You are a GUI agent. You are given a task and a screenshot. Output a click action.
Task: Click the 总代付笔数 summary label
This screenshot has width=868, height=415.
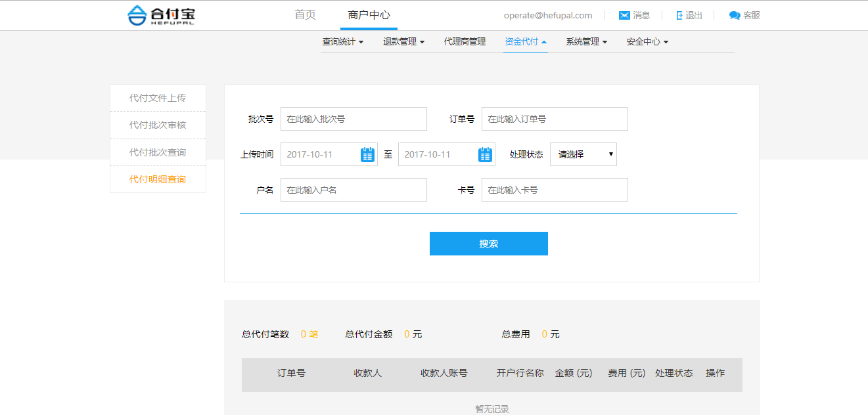pos(265,334)
